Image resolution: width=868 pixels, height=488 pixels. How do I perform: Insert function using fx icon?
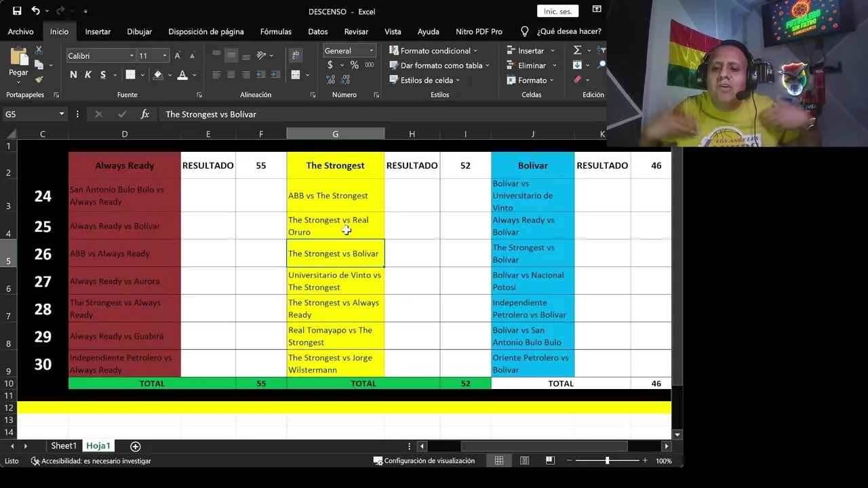coord(144,114)
